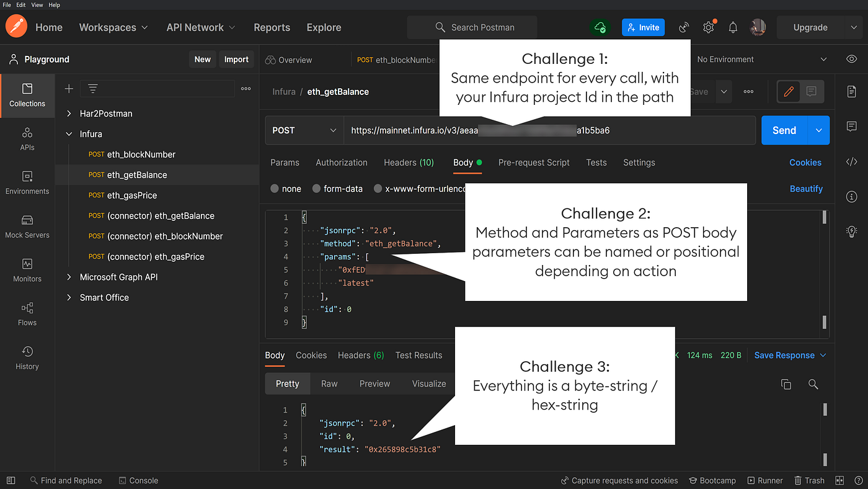Switch to the Pre-request Script tab
Screen dimensions: 868x489
[534, 163]
